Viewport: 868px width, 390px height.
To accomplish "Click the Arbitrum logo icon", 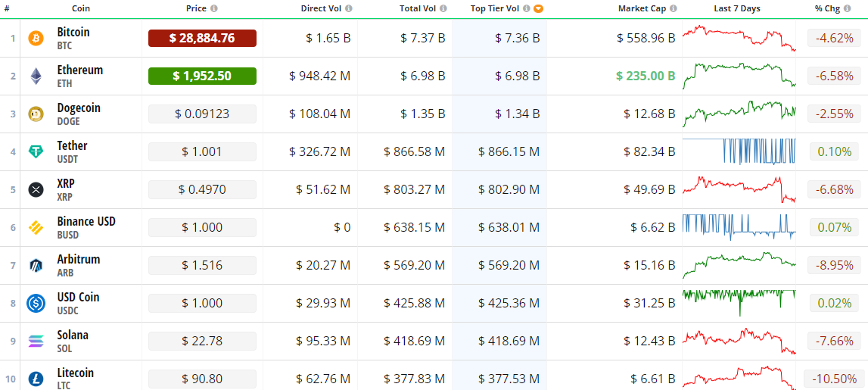I will click(36, 265).
